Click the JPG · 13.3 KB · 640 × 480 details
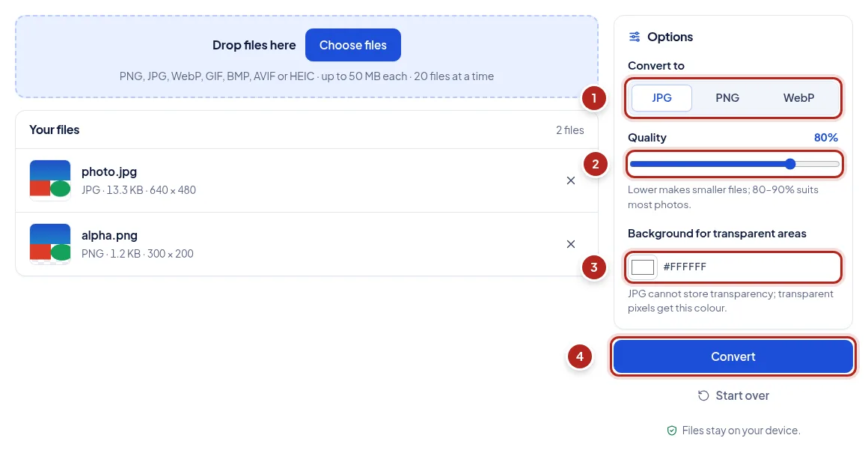 (x=138, y=190)
